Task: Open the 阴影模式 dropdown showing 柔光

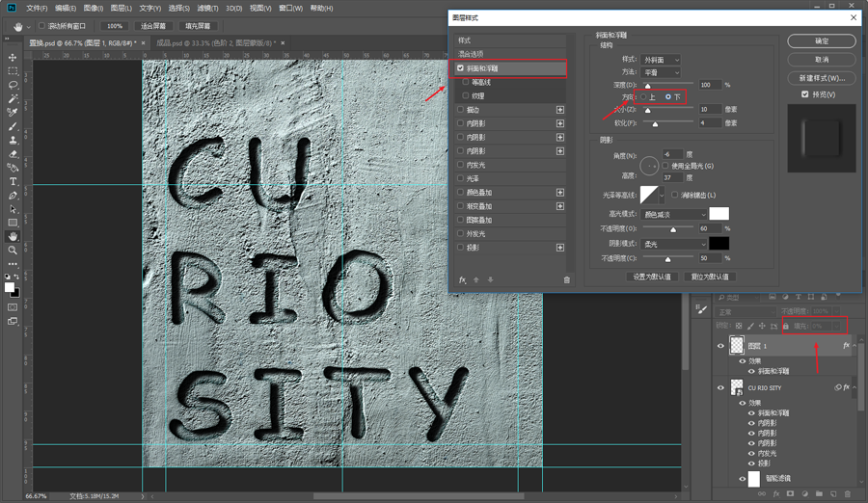Action: (674, 244)
